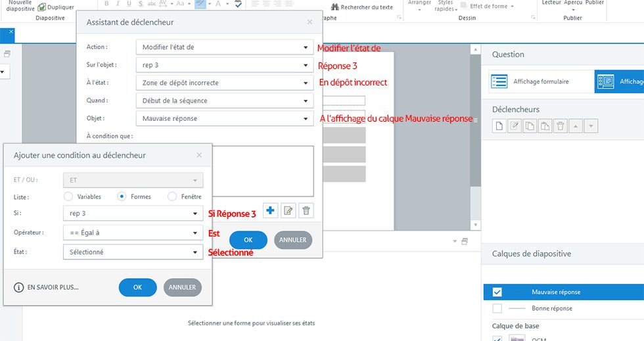Close the Ajouter une condition dialog
The image size is (644, 341).
[199, 155]
